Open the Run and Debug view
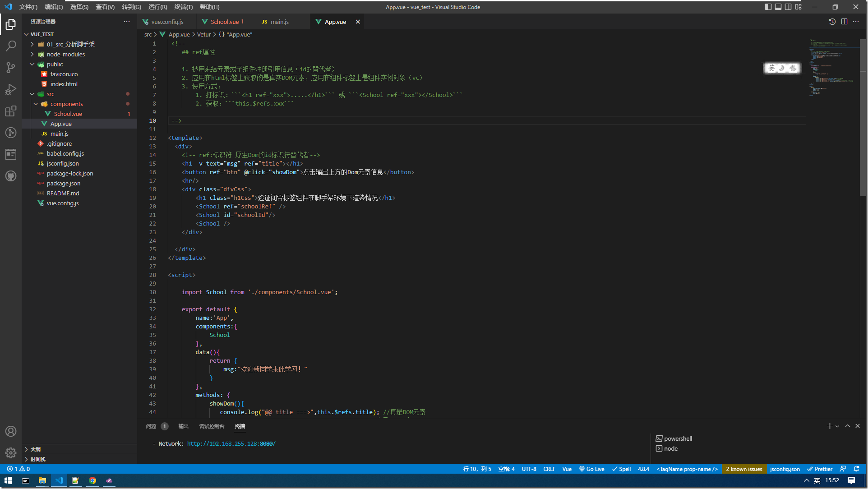 click(11, 89)
